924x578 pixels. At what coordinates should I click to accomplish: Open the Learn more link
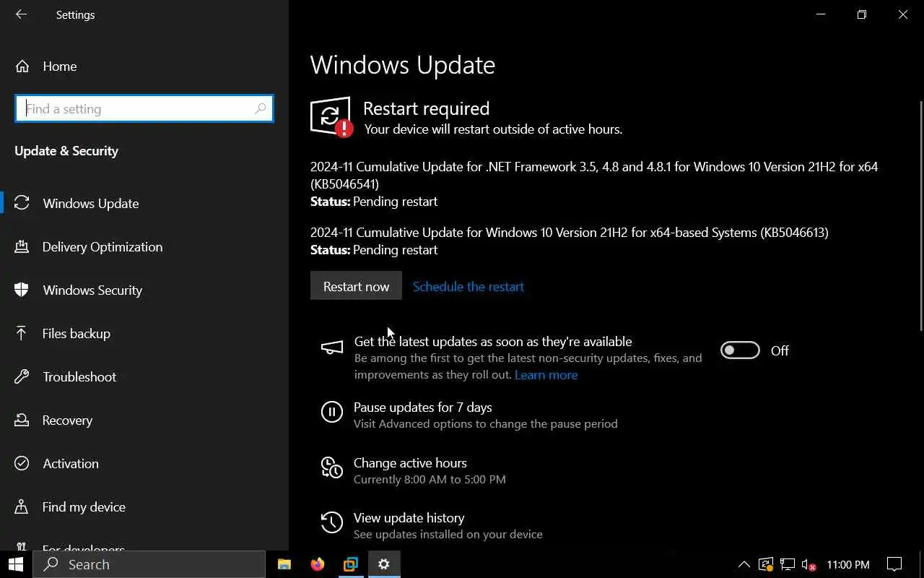click(546, 375)
